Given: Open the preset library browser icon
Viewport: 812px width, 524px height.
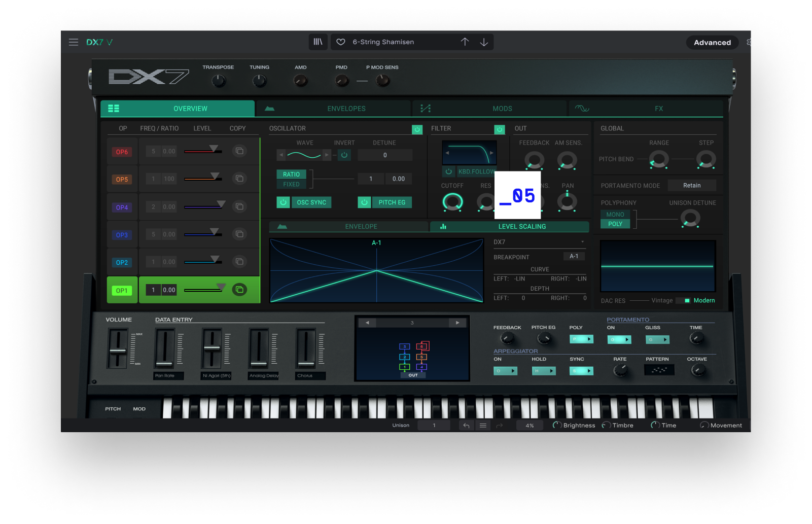Looking at the screenshot, I should [x=318, y=42].
